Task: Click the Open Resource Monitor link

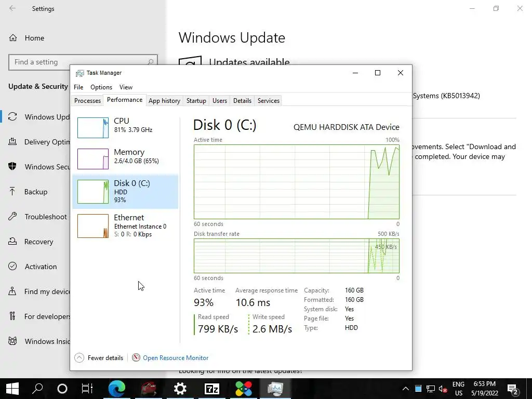Action: coord(176,358)
